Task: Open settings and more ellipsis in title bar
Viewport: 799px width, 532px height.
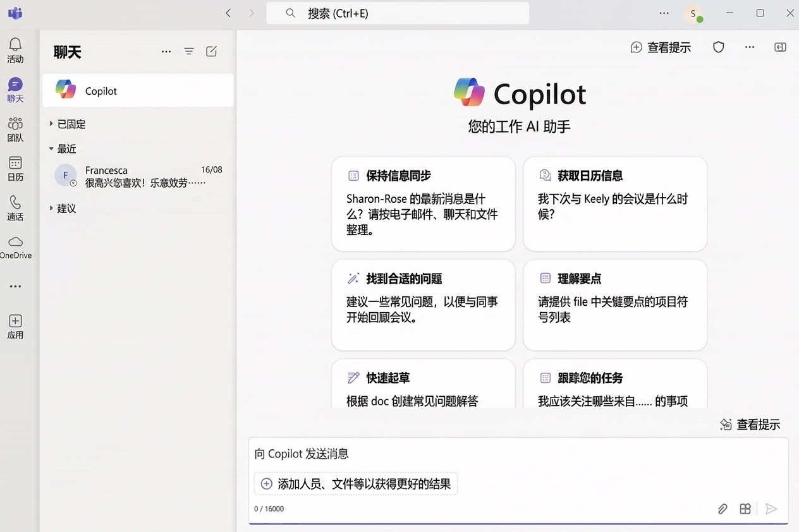Action: (664, 13)
